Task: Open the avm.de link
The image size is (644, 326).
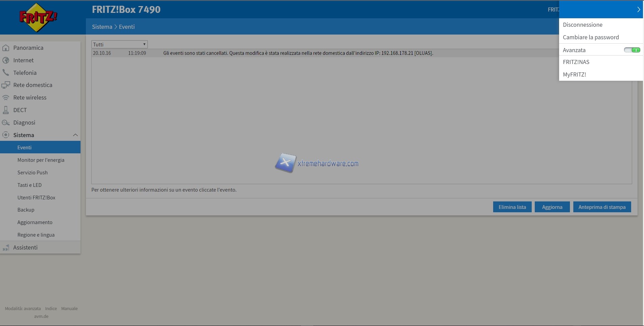Action: (41, 317)
